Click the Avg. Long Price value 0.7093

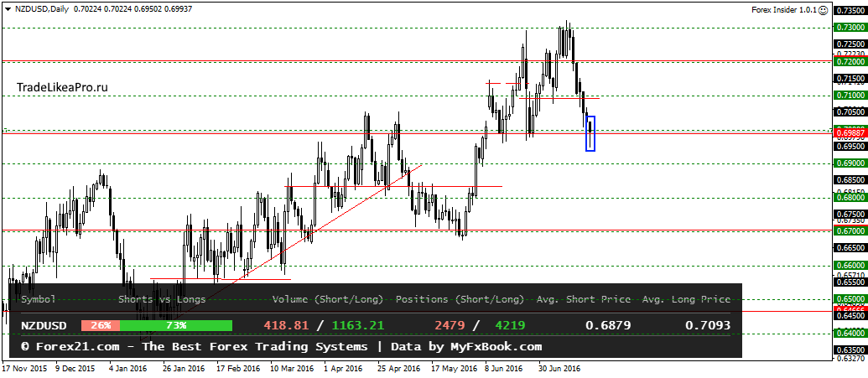pyautogui.click(x=708, y=325)
